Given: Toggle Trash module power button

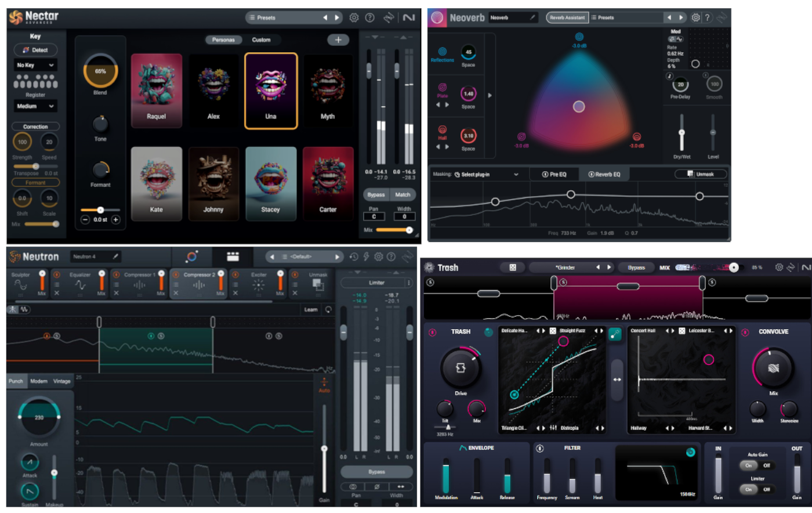Looking at the screenshot, I should click(x=432, y=332).
